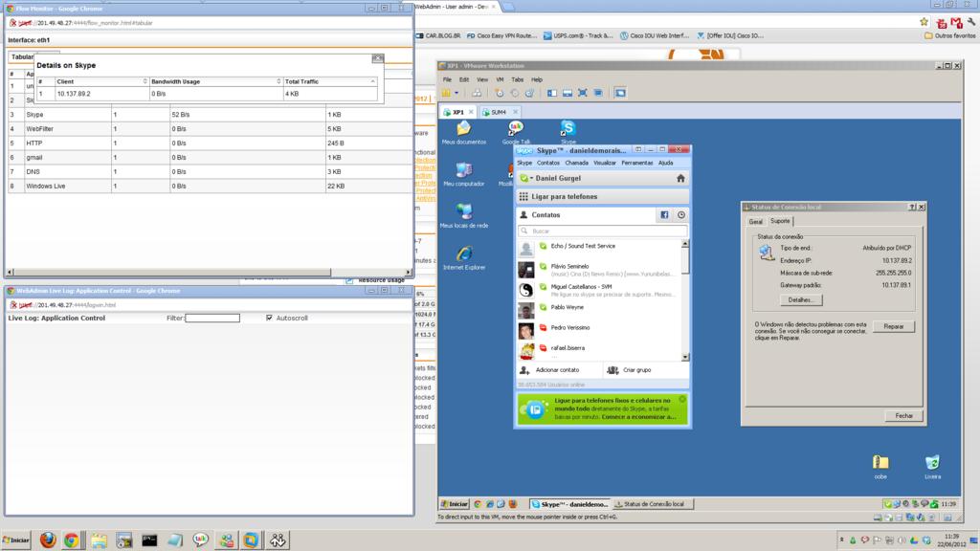980x551 pixels.
Task: Click VMware take snapshot toolbar icon
Action: 499,93
